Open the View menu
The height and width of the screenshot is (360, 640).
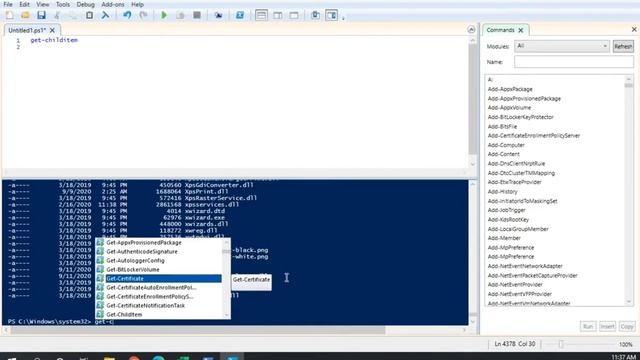pos(42,4)
